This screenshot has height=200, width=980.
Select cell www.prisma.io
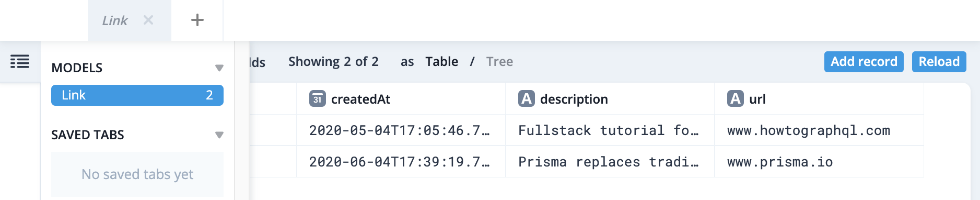click(819, 162)
